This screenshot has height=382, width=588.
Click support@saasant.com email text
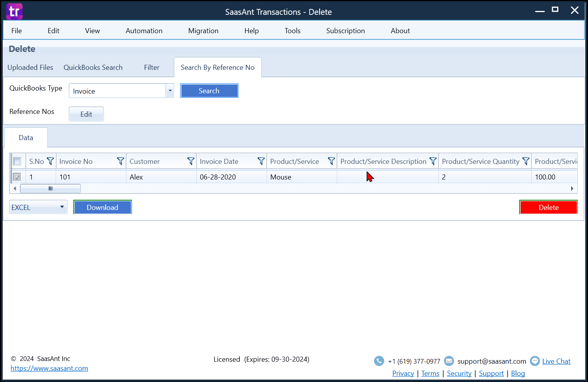click(x=492, y=361)
